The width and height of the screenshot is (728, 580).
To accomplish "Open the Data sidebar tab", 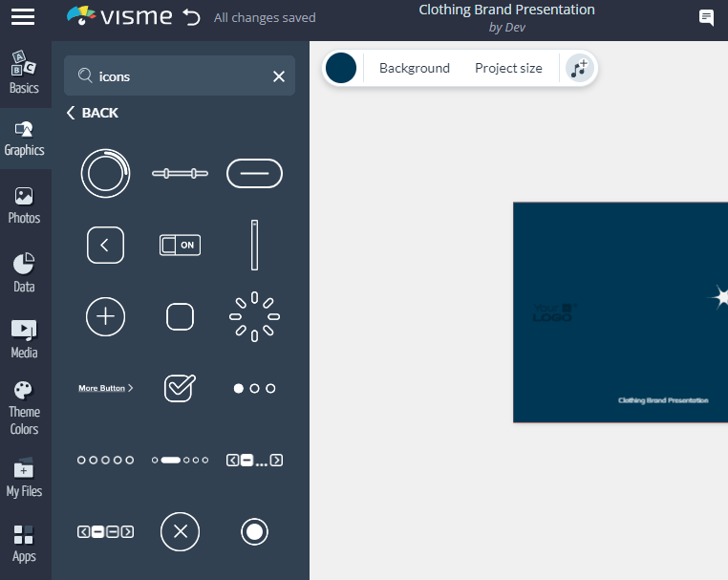I will pos(24,273).
